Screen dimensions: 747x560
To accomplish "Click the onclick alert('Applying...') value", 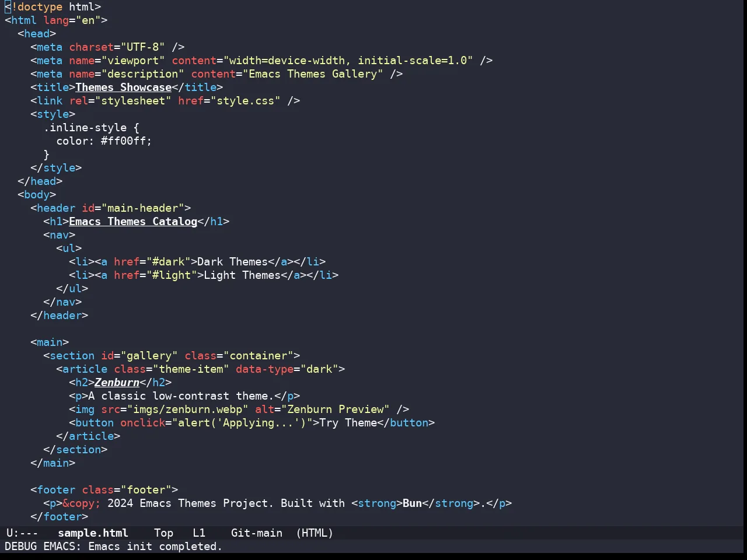I will click(x=242, y=423).
